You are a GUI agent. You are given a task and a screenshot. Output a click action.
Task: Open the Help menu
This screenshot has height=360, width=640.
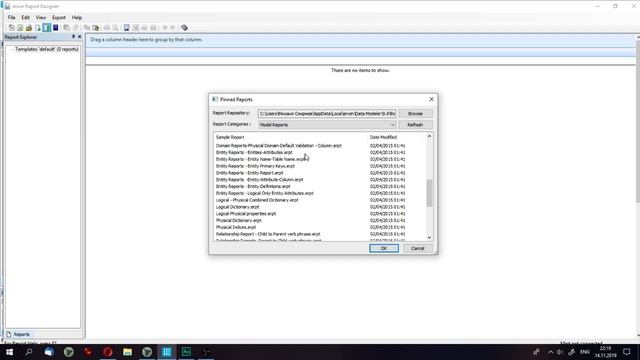77,18
